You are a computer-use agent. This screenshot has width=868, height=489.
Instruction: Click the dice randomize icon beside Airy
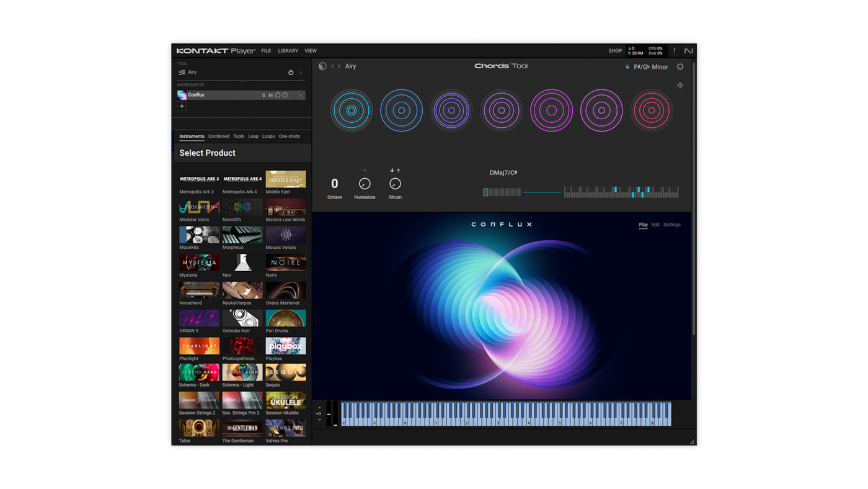322,66
